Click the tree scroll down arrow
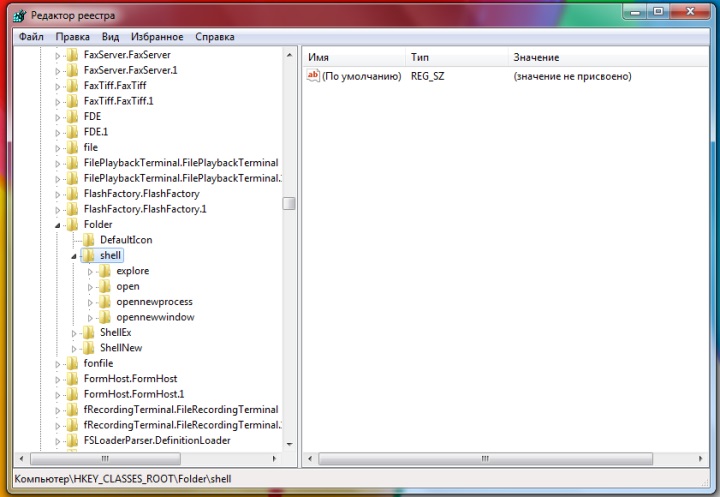 coord(289,444)
